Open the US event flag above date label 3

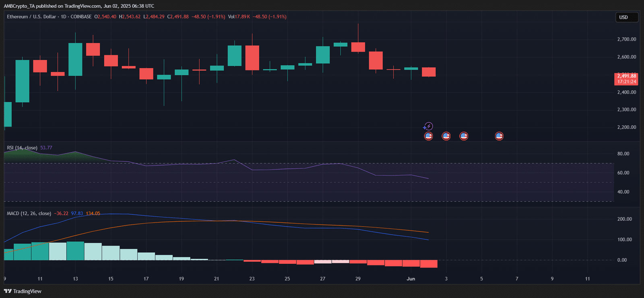click(446, 136)
